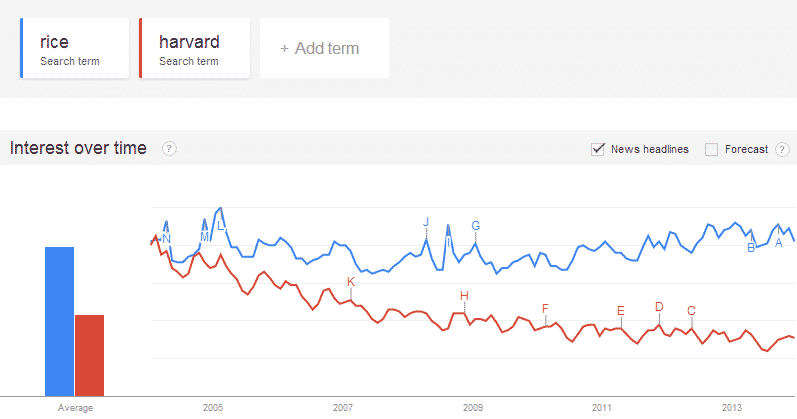The width and height of the screenshot is (797, 419).
Task: Click headline marker K on harvard line
Action: click(x=351, y=282)
